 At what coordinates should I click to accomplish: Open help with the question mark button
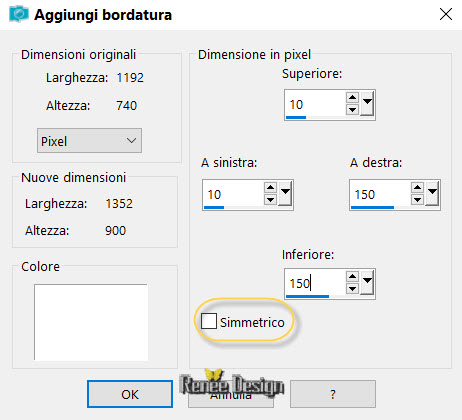[333, 394]
